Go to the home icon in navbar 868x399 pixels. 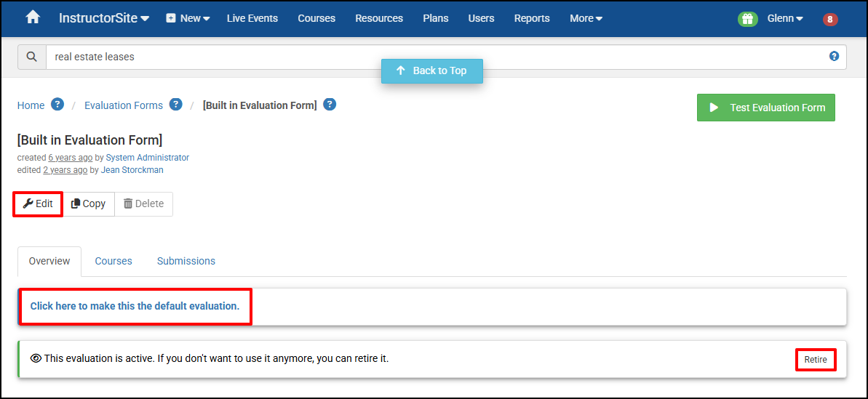33,17
